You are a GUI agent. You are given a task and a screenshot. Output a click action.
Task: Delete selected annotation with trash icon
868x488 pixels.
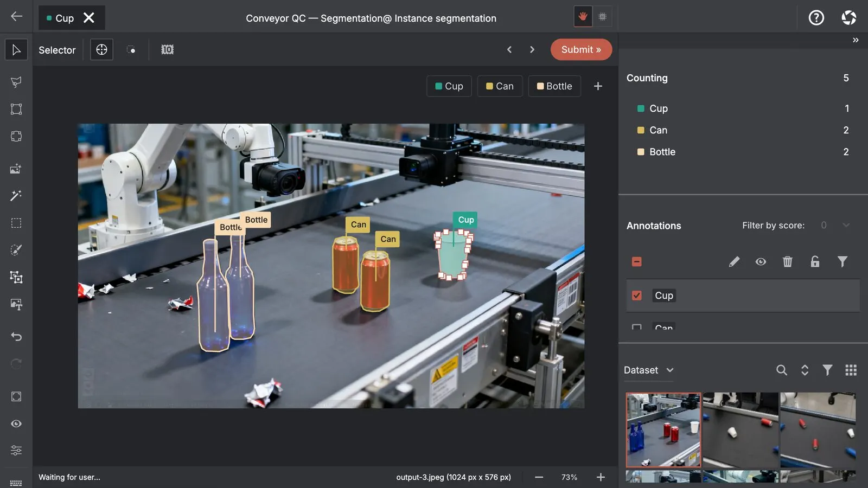pyautogui.click(x=788, y=262)
